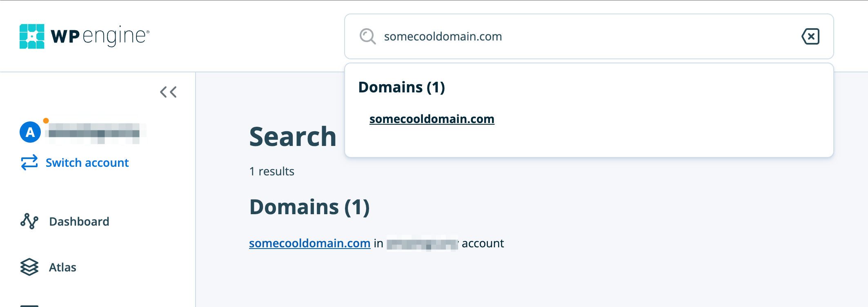The width and height of the screenshot is (868, 307).
Task: Open the Switch account link
Action: pyautogui.click(x=87, y=163)
